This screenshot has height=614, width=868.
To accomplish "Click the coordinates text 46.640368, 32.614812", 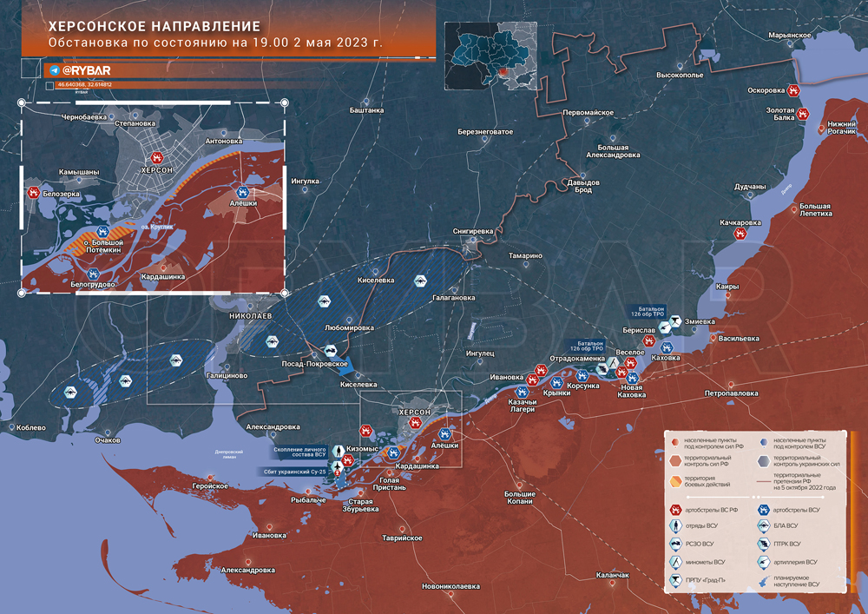I will tap(85, 85).
